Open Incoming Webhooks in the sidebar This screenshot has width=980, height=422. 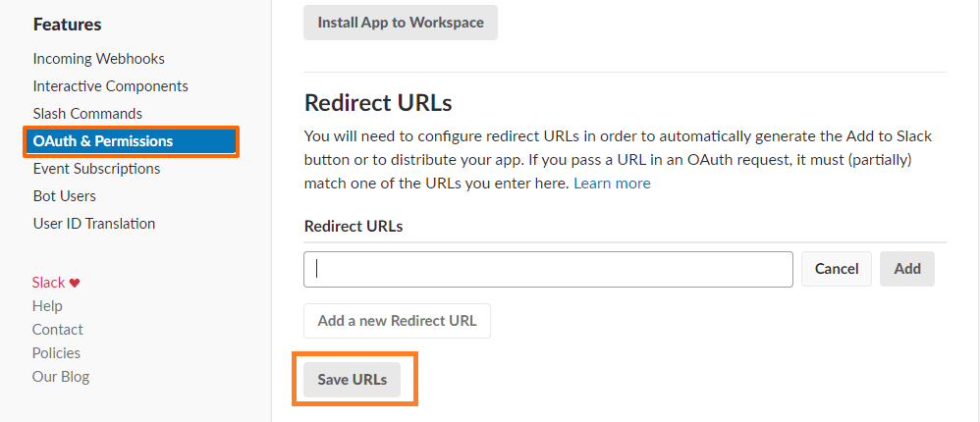[98, 59]
